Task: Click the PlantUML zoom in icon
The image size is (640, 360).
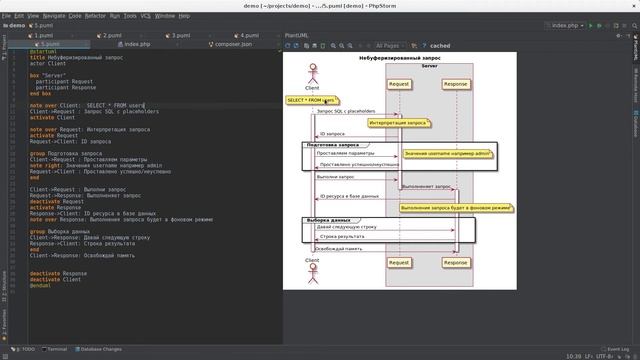Action: coord(333,46)
